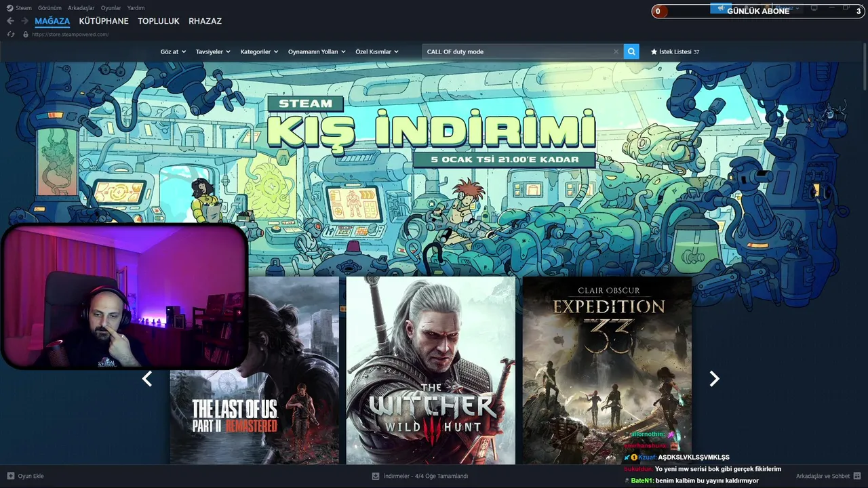
Task: Expand the Göz at dropdown
Action: tap(173, 52)
